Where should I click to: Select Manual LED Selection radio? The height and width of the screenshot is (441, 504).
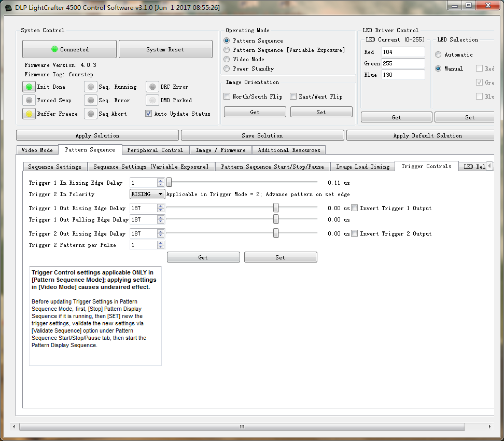click(x=438, y=68)
